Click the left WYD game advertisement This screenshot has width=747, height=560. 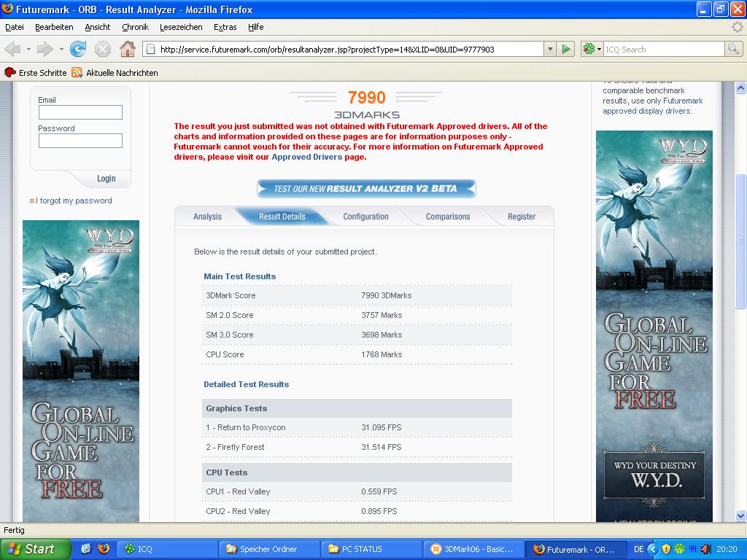(x=81, y=371)
